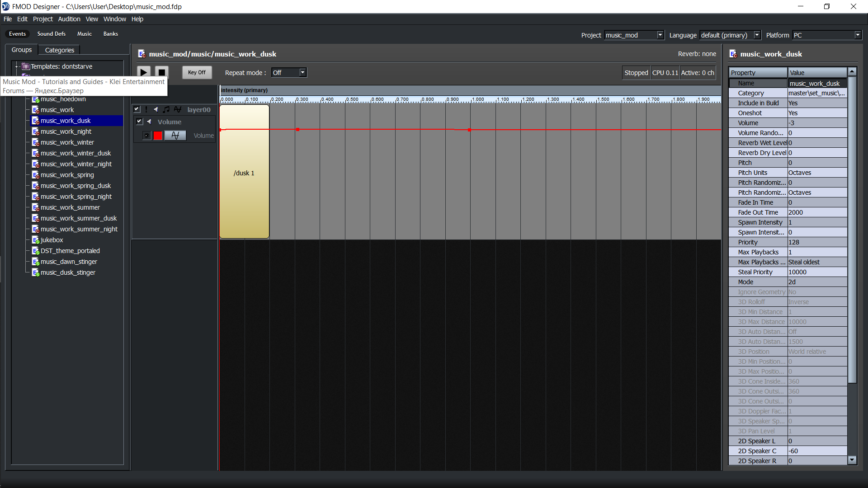Select the music_work_winter_dusk event
Screen dimensions: 868x488
point(75,153)
